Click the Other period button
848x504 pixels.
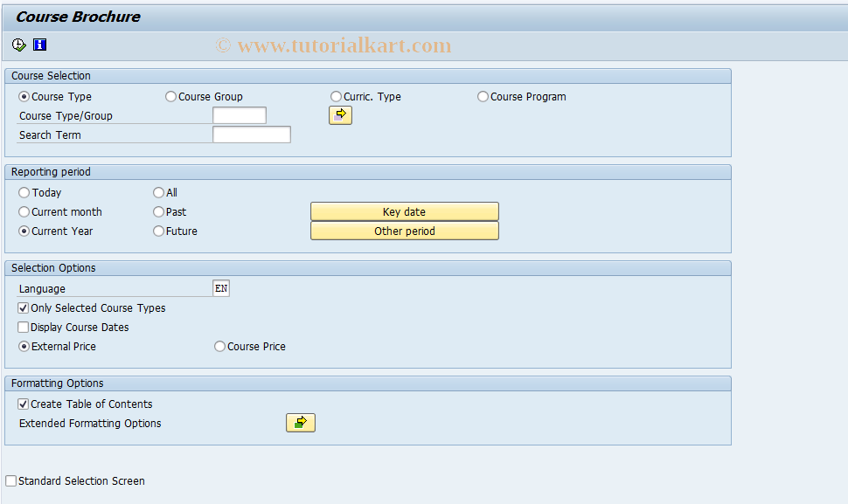pos(405,231)
